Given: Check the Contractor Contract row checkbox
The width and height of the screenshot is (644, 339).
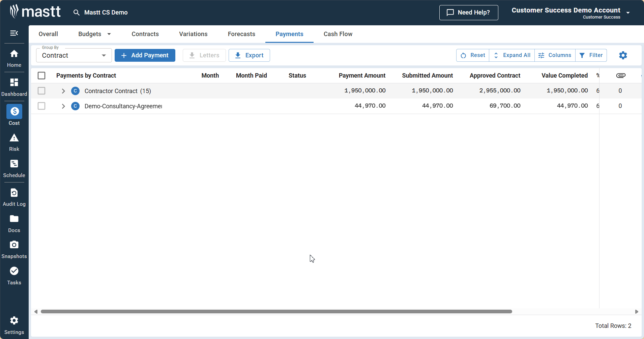Looking at the screenshot, I should coord(41,91).
